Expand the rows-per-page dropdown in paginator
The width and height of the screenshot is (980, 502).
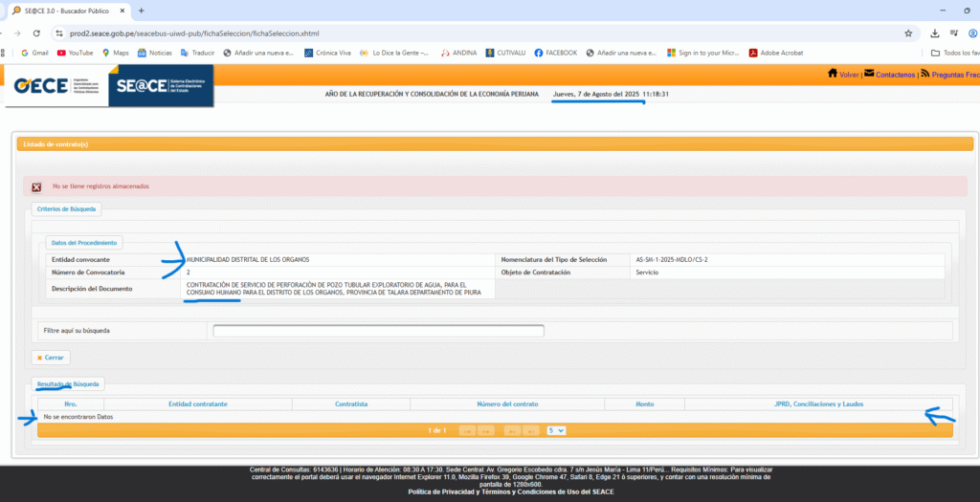[x=556, y=430]
